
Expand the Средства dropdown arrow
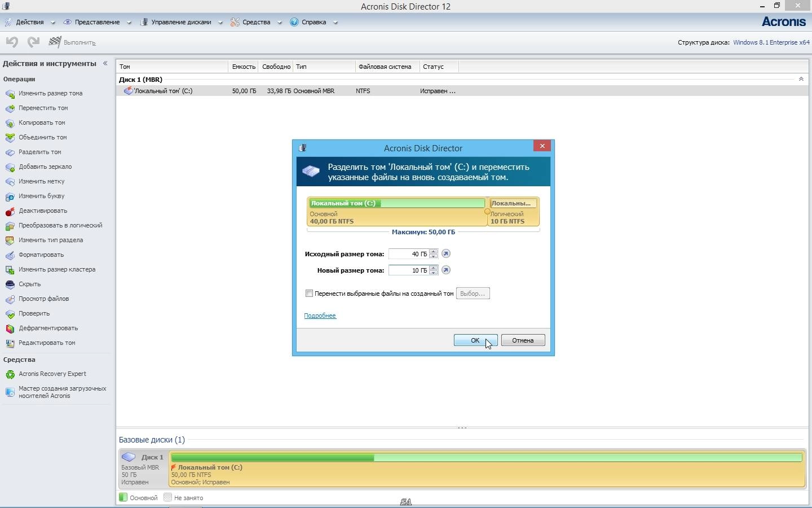coord(280,23)
